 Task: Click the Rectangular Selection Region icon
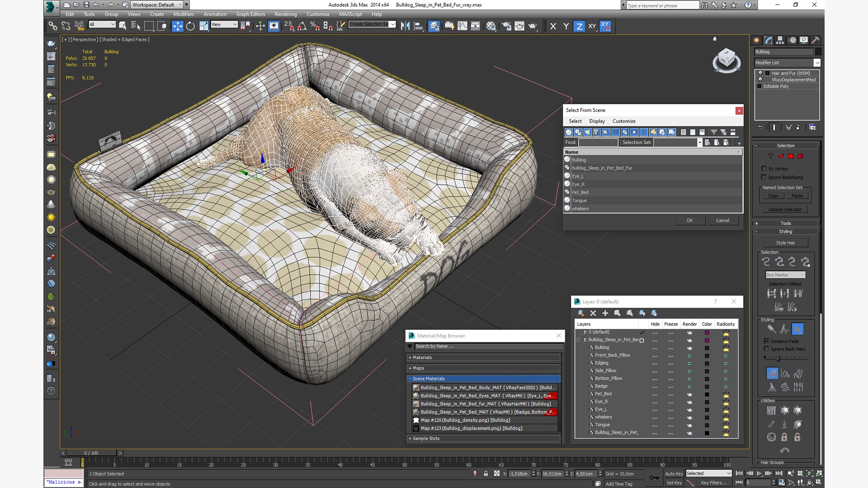point(149,26)
